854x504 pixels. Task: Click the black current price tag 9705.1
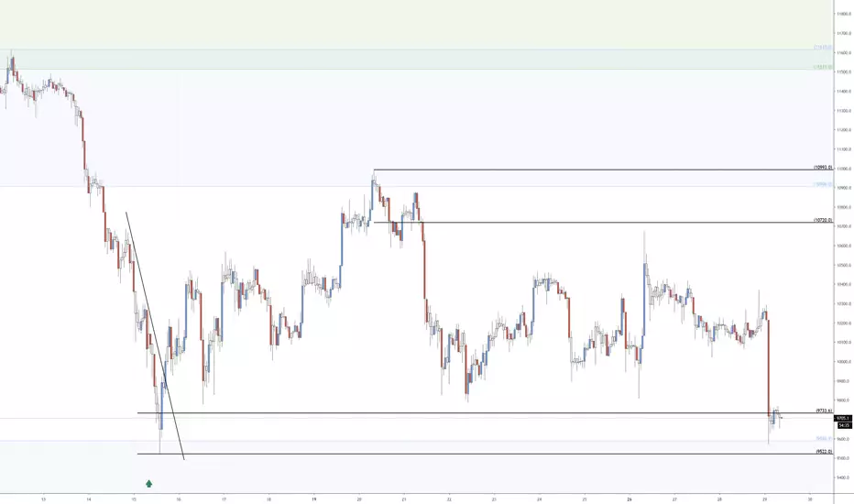tap(843, 419)
